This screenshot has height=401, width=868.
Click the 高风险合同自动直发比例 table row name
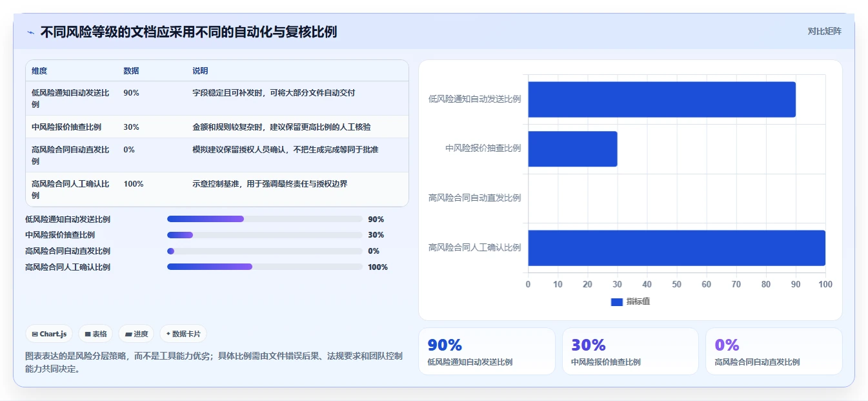pos(70,155)
